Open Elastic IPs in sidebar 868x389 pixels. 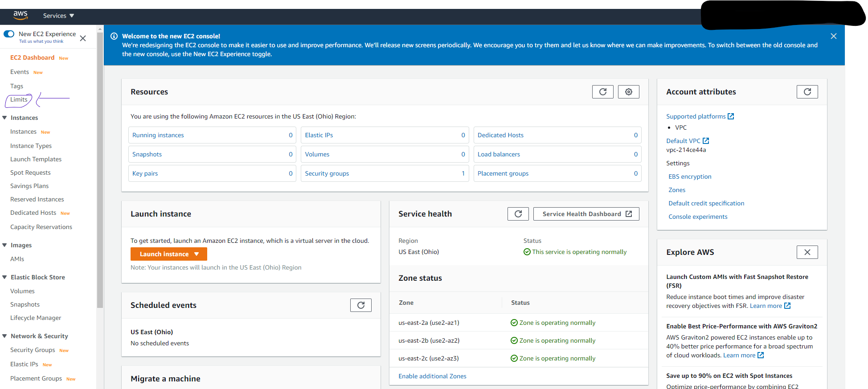coord(24,364)
